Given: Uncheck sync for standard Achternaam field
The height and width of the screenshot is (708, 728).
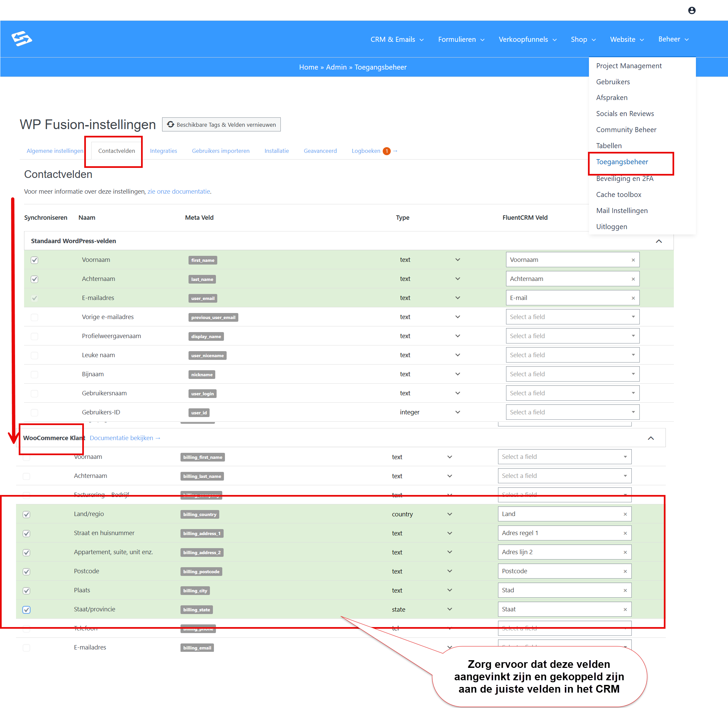Looking at the screenshot, I should (x=34, y=279).
